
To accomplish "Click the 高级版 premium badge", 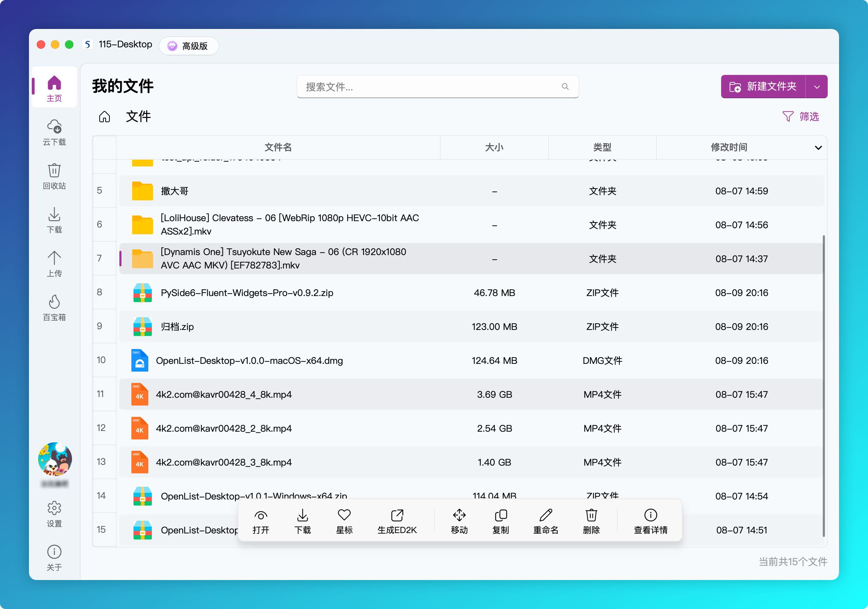I will [x=189, y=46].
